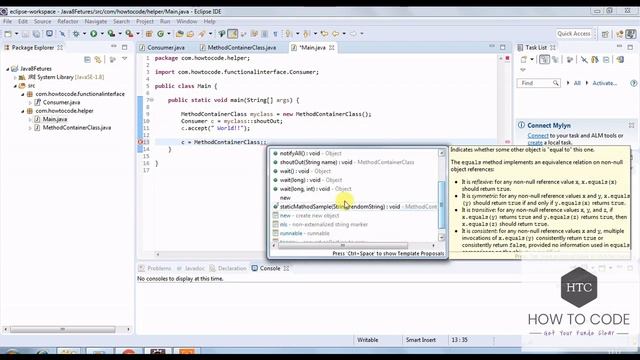Click the error marker on line 13
This screenshot has width=640, height=360.
click(x=140, y=142)
